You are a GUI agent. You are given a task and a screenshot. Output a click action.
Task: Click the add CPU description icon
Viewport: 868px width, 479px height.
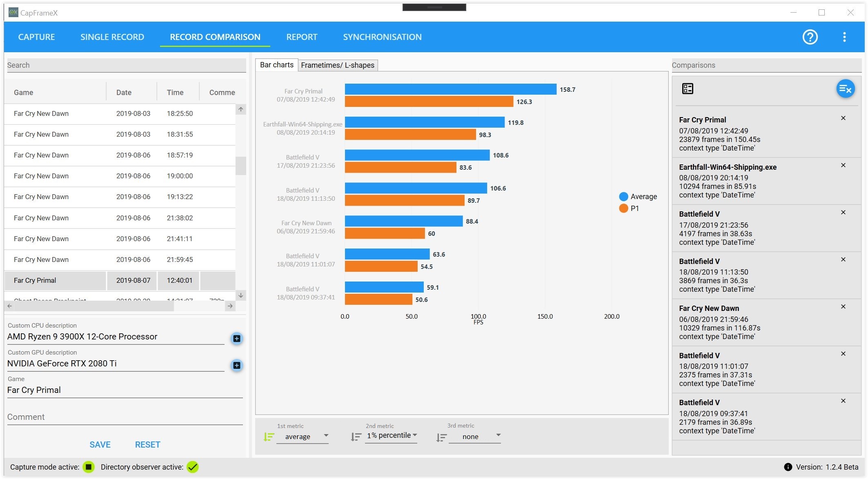click(236, 338)
